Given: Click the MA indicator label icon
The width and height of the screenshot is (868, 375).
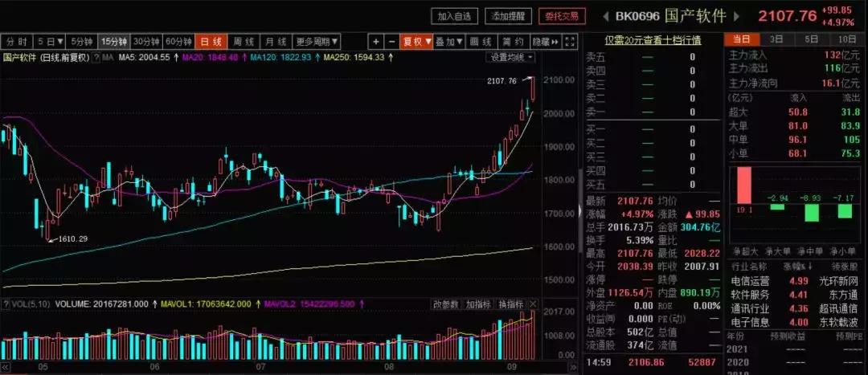Looking at the screenshot, I should 108,57.
